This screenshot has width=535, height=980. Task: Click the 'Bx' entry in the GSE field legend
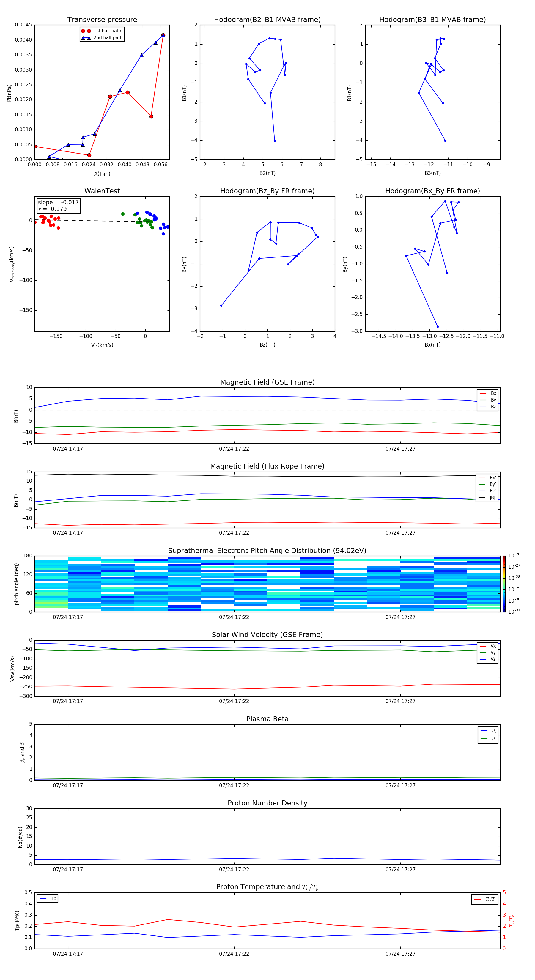488,393
